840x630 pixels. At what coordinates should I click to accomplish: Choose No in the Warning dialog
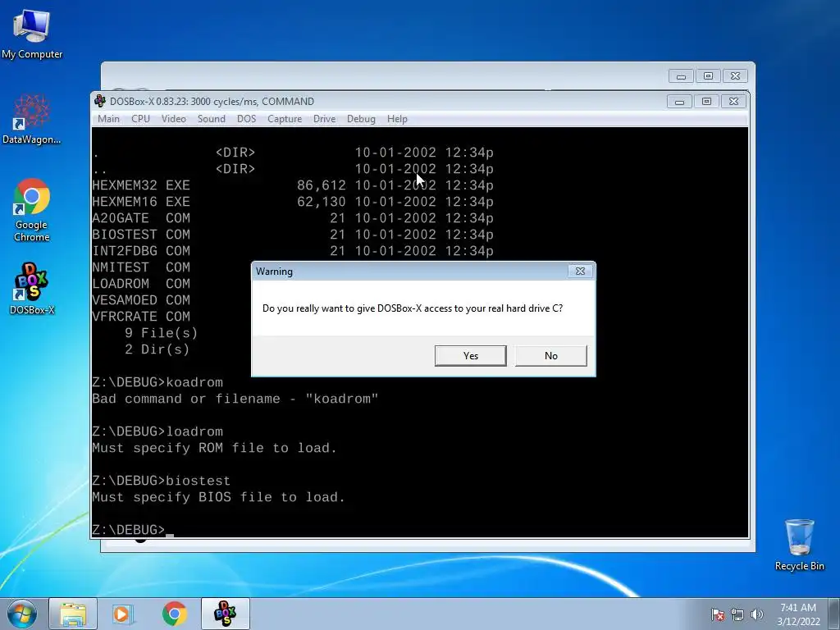tap(550, 356)
